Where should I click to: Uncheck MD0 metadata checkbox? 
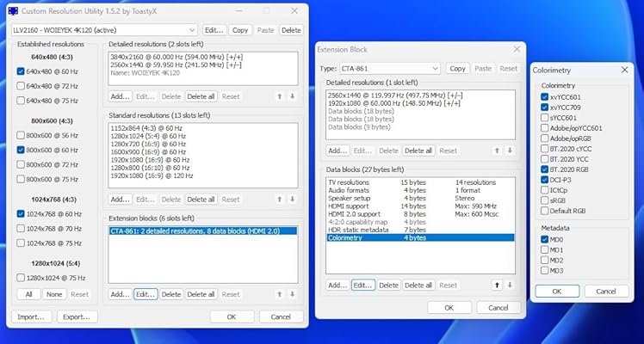pos(545,239)
